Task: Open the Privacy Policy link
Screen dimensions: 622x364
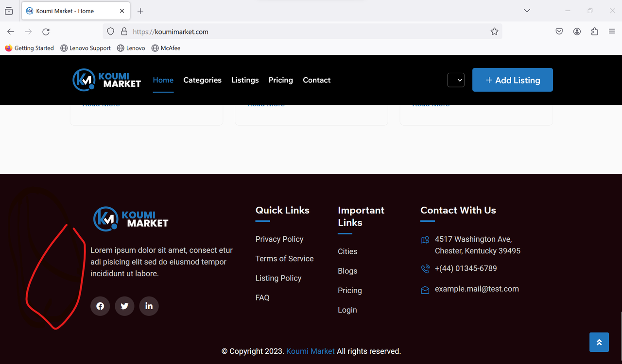Action: [x=279, y=239]
